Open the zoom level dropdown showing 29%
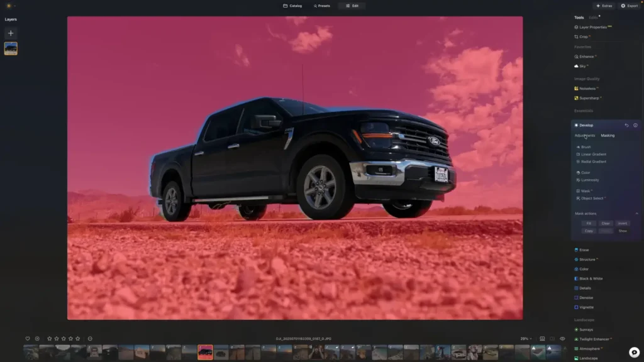Image resolution: width=644 pixels, height=362 pixels. [525, 338]
